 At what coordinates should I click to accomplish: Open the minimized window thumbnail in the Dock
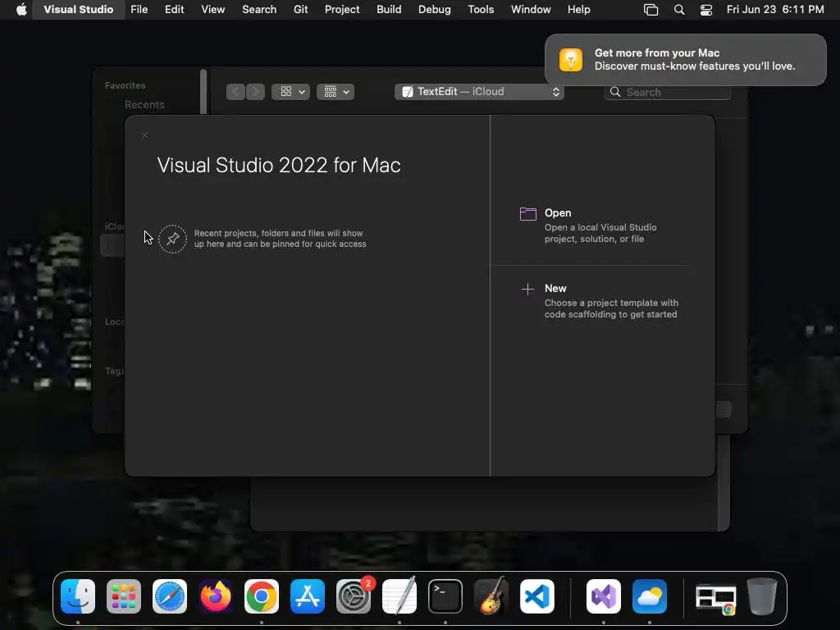715,598
